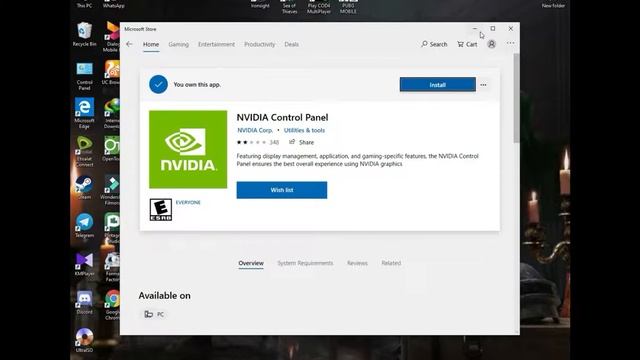Click the star rating of the app
The height and width of the screenshot is (360, 640).
pos(251,142)
